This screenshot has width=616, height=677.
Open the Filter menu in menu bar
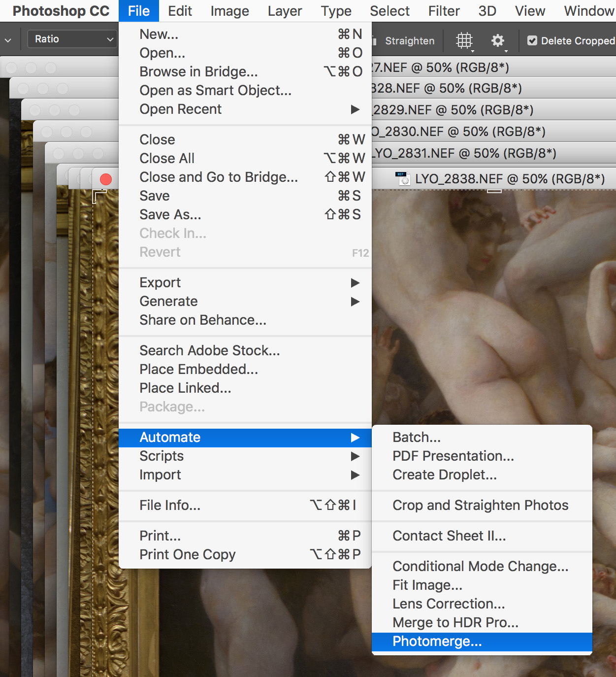coord(444,11)
